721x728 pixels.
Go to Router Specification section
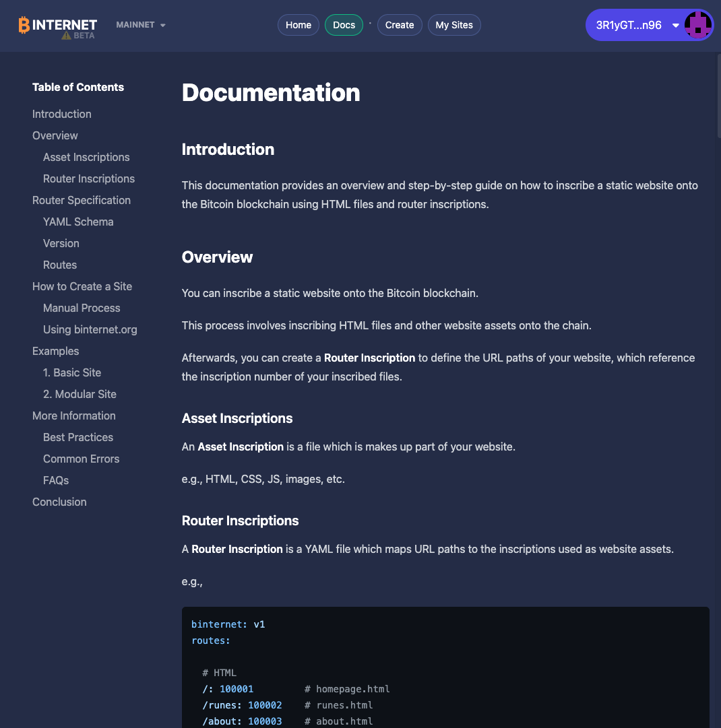click(82, 200)
